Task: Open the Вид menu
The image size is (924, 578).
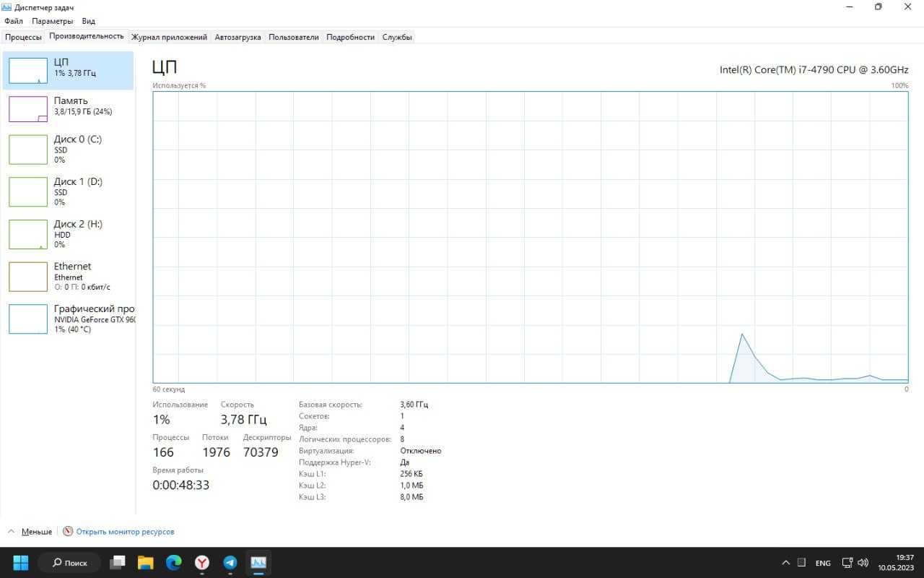Action: pos(88,21)
